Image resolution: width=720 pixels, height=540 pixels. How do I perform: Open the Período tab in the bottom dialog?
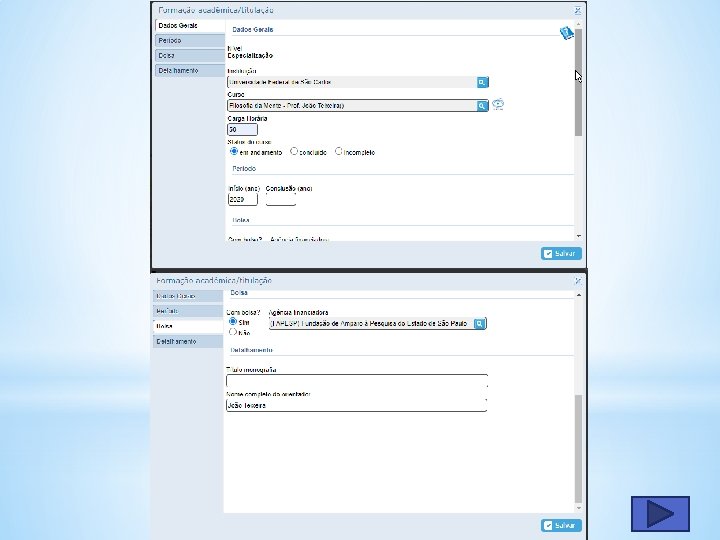(x=188, y=311)
